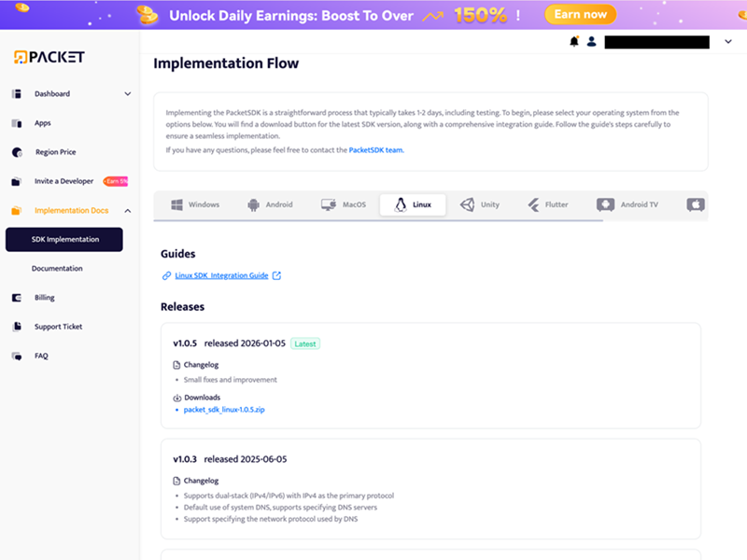The image size is (747, 560).
Task: Click the Earn 5% badge
Action: [116, 181]
